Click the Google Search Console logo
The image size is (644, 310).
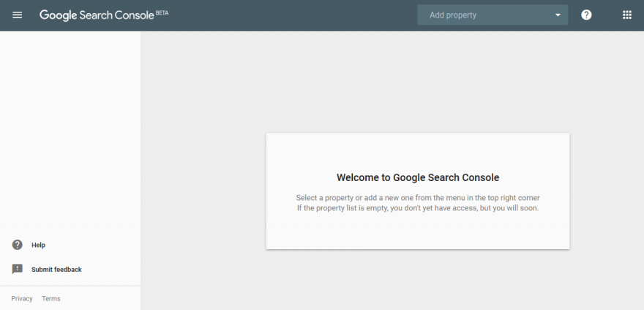104,15
